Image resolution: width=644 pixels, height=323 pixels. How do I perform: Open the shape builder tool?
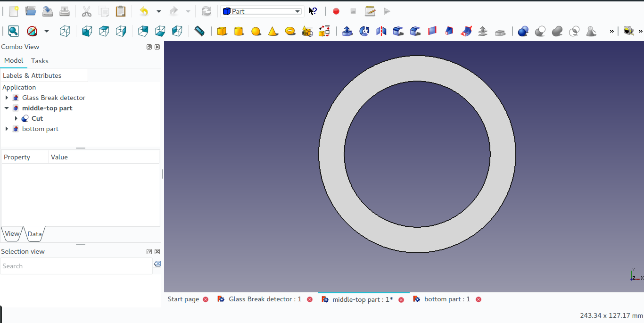tap(324, 31)
